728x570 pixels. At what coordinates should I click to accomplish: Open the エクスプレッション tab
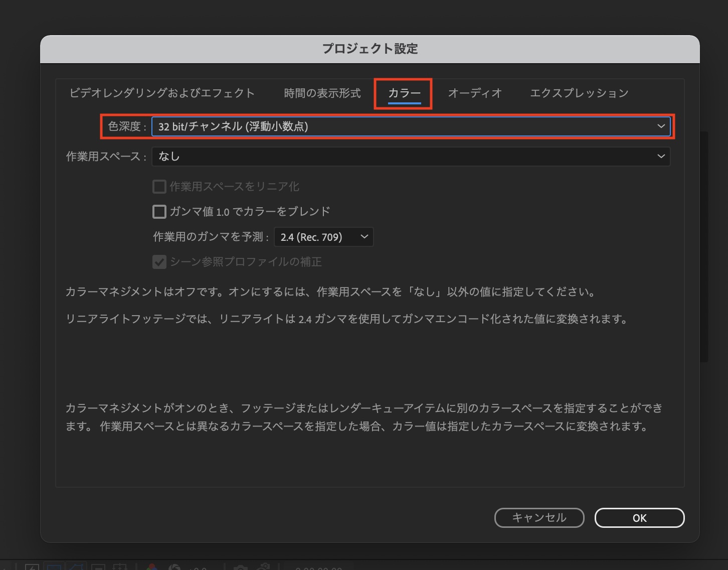click(579, 93)
